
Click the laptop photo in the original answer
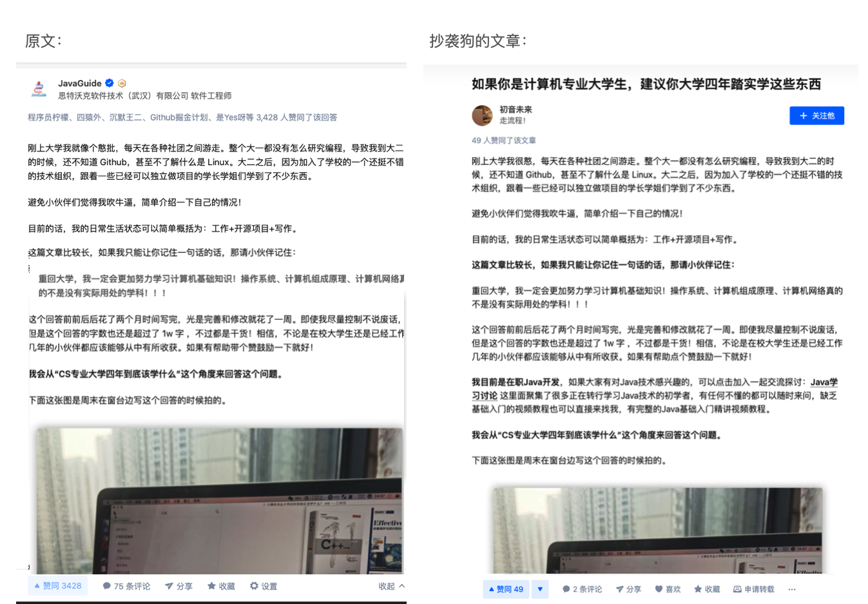click(x=219, y=500)
